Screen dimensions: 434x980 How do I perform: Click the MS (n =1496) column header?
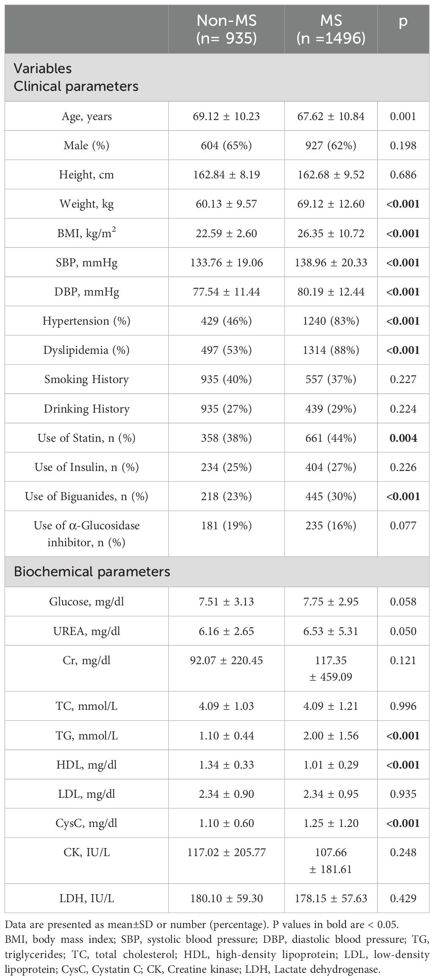(331, 29)
